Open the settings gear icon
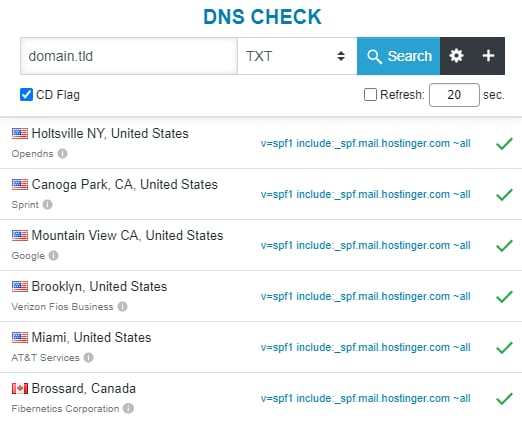Screen dimensions: 522x421 (x=456, y=56)
